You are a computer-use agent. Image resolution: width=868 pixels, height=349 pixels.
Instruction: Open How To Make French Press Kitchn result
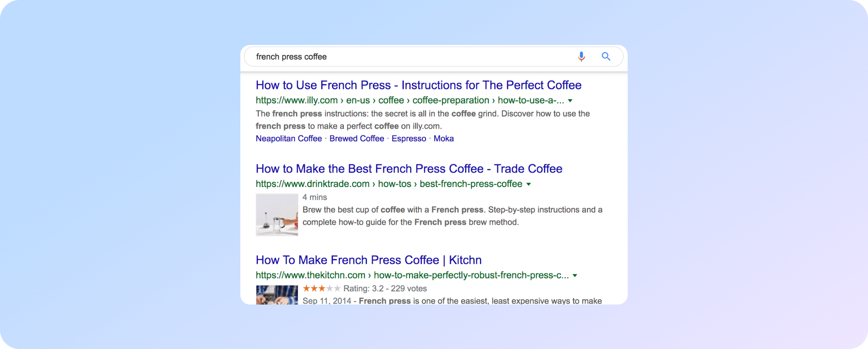[368, 260]
